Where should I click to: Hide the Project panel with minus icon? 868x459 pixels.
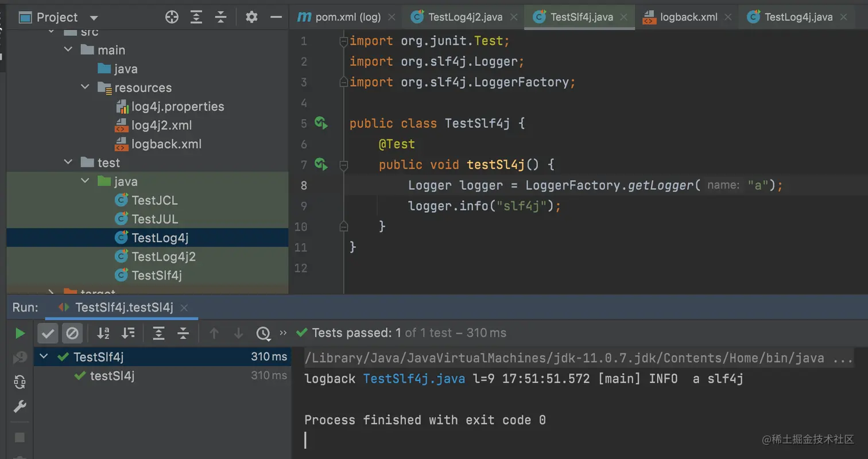click(276, 17)
